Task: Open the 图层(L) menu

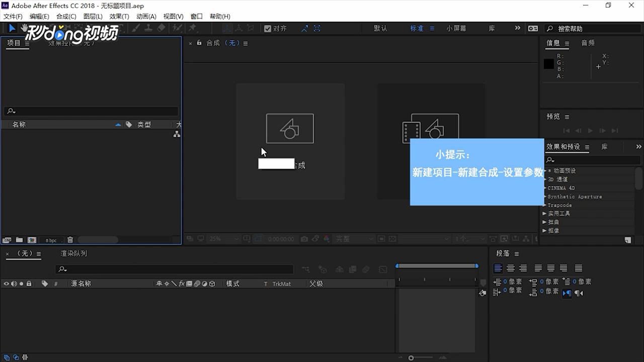Action: click(x=93, y=17)
